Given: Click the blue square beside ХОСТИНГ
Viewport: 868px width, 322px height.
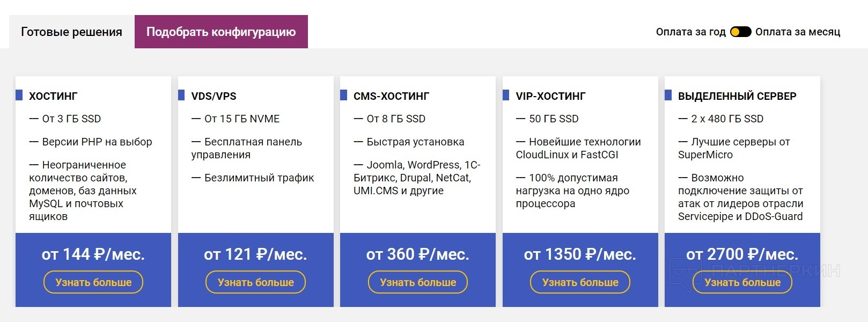Looking at the screenshot, I should [19, 95].
